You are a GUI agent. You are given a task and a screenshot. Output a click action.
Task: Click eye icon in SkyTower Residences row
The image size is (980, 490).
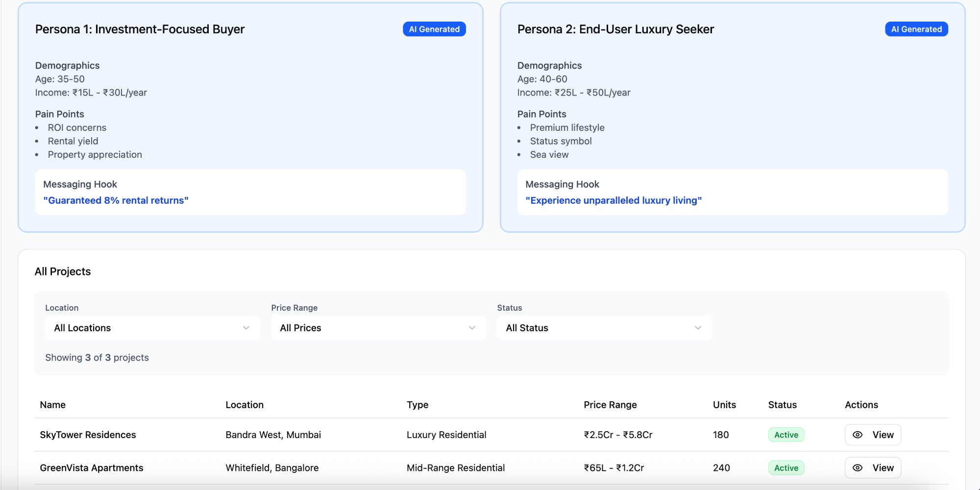[x=857, y=435]
